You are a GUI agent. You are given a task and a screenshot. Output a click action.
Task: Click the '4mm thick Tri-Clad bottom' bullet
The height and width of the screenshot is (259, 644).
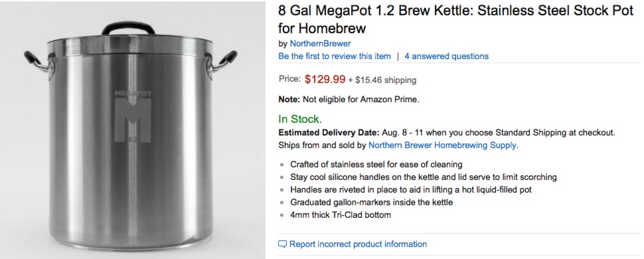click(341, 215)
